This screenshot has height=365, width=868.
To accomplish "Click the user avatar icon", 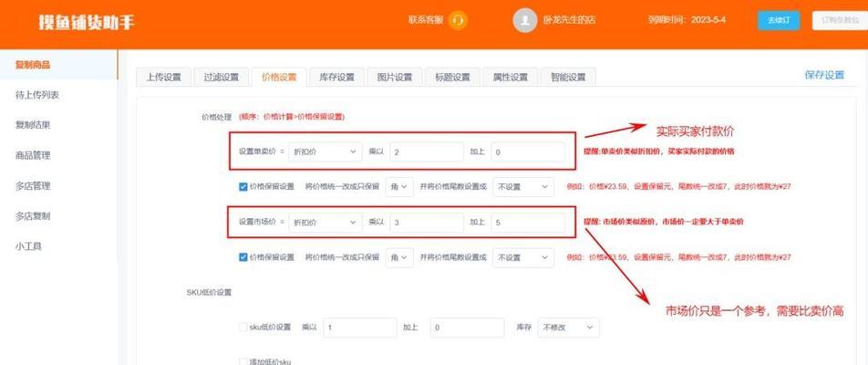I will (x=524, y=20).
